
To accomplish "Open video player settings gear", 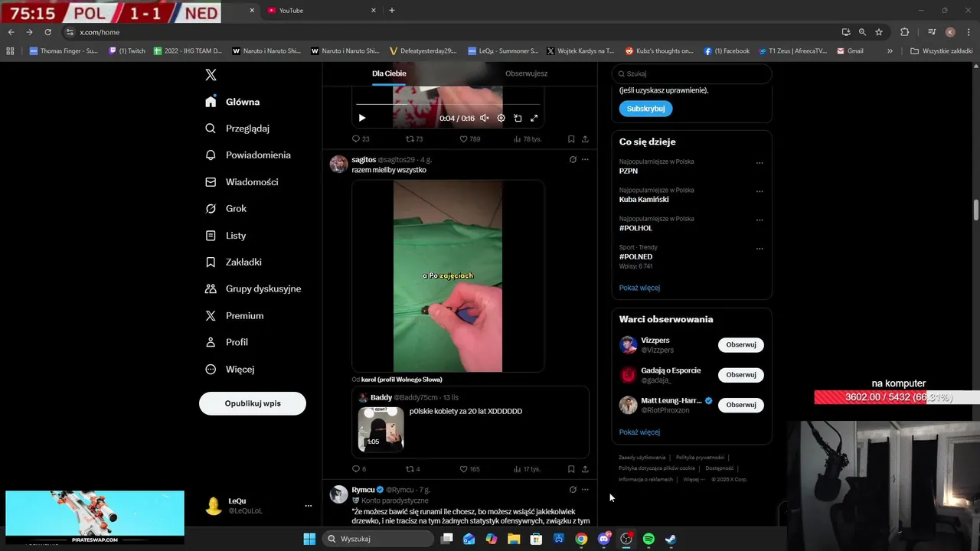I will tap(501, 118).
